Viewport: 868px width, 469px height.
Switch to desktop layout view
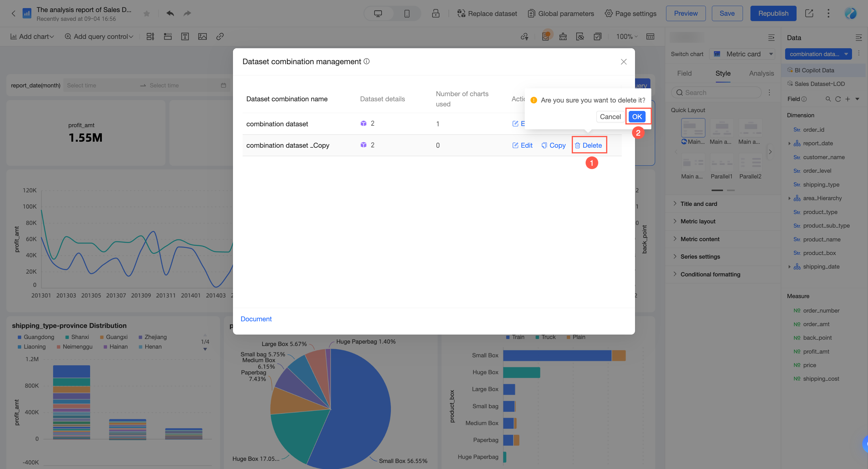(378, 14)
